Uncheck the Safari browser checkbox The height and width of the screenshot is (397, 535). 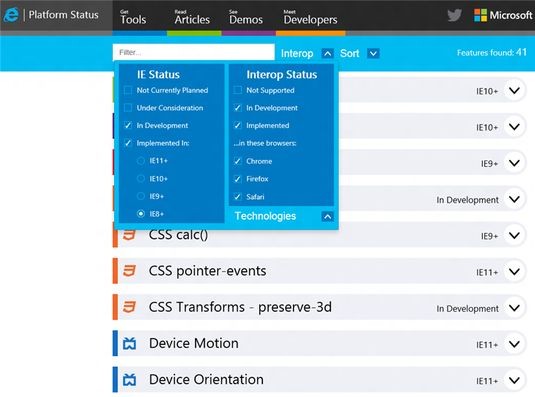(237, 196)
